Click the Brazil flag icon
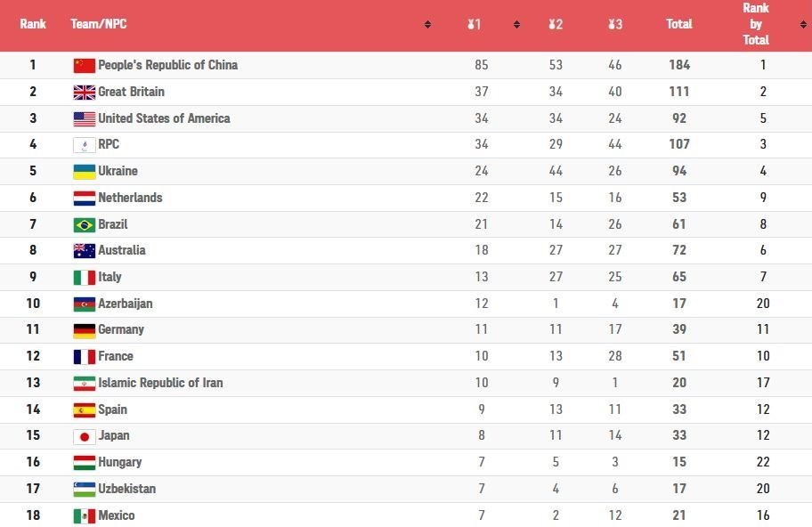The image size is (812, 527). click(x=84, y=224)
